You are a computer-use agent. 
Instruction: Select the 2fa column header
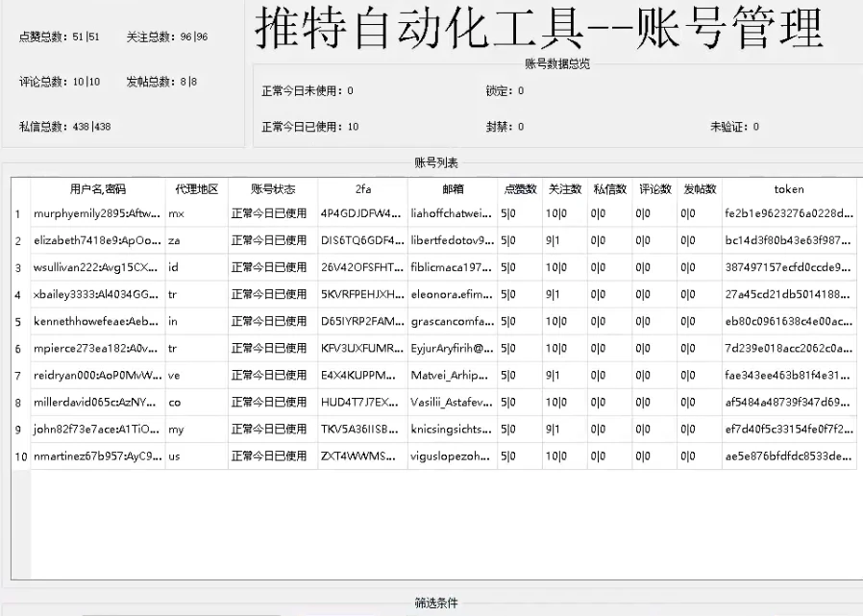362,189
